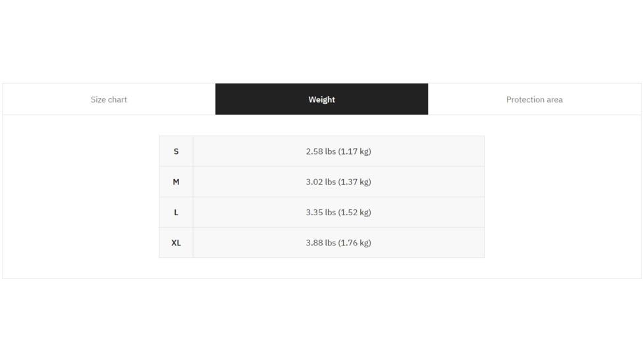Image resolution: width=644 pixels, height=362 pixels.
Task: Click the lbs unit in XL row
Action: tap(331, 242)
